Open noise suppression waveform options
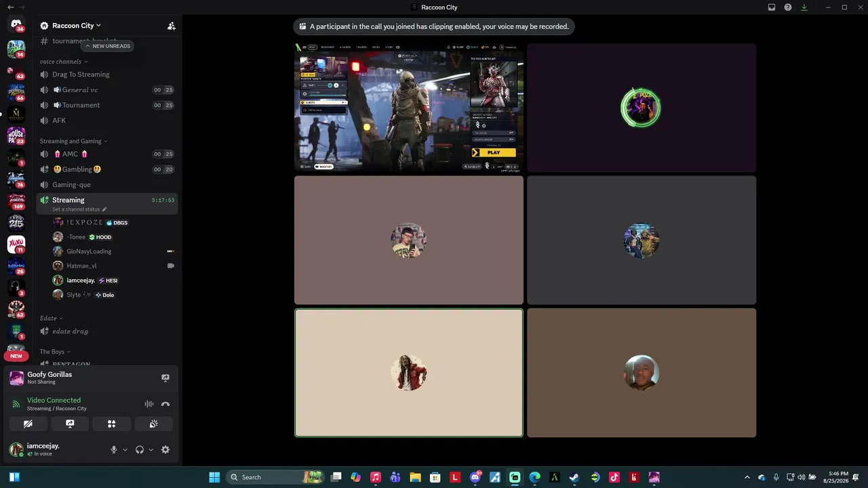868x488 pixels. click(x=149, y=404)
